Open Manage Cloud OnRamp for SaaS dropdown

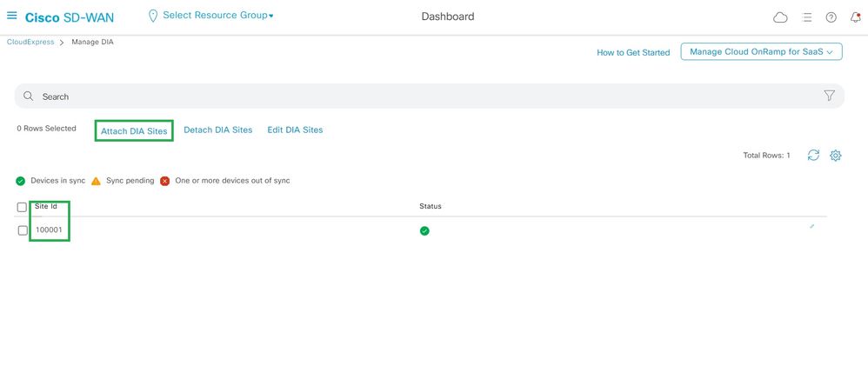pos(761,52)
